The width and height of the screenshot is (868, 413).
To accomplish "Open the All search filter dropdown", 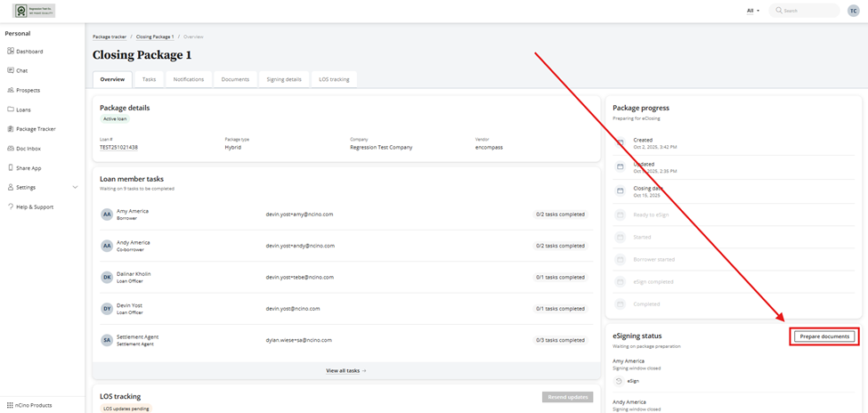I will tap(753, 11).
